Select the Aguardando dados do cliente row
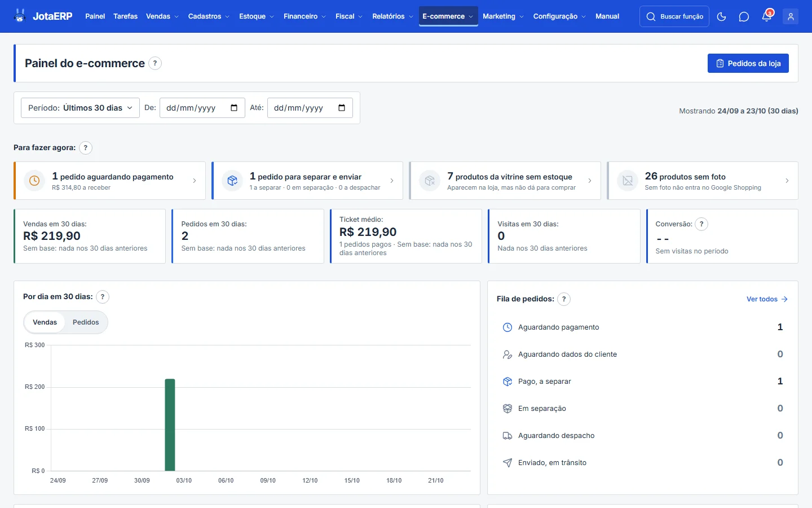Image resolution: width=812 pixels, height=508 pixels. 643,354
